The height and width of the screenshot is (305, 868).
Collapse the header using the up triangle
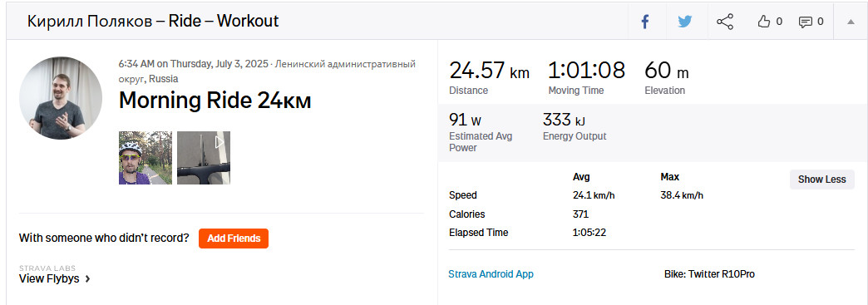[851, 22]
